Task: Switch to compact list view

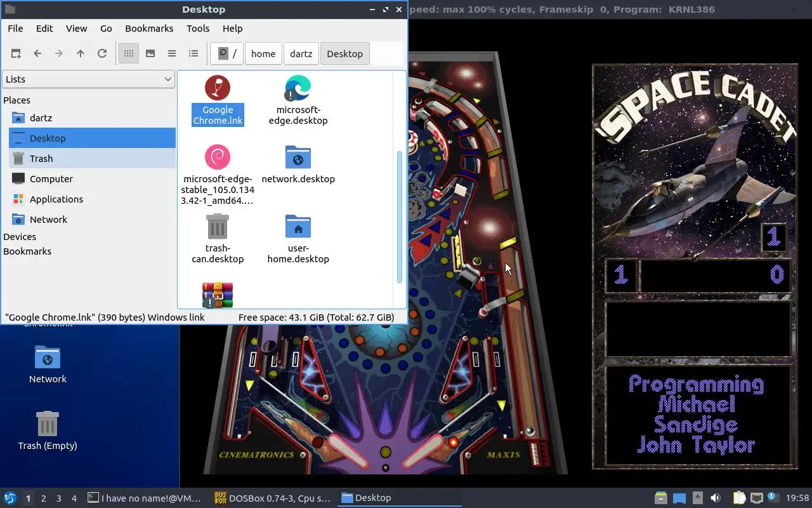Action: [x=172, y=54]
